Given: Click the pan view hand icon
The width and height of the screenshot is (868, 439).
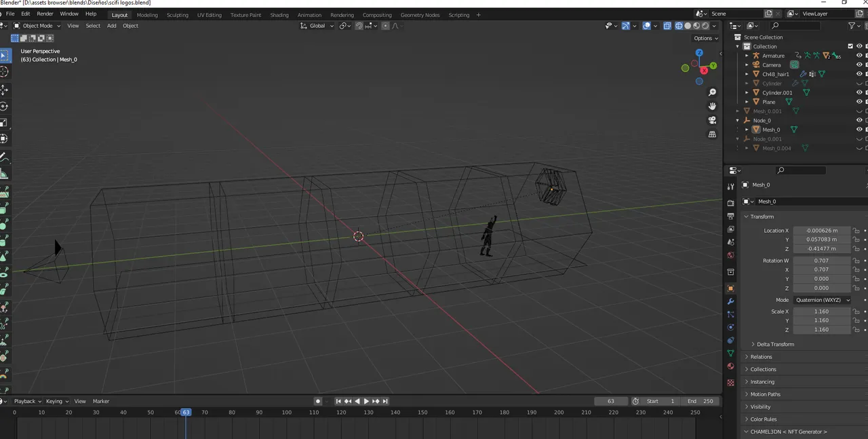Looking at the screenshot, I should pyautogui.click(x=712, y=106).
